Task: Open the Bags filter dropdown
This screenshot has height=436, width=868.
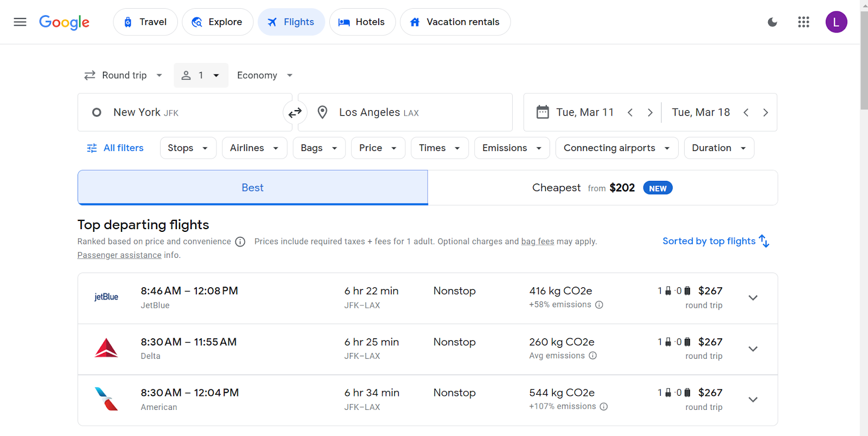Action: (319, 148)
